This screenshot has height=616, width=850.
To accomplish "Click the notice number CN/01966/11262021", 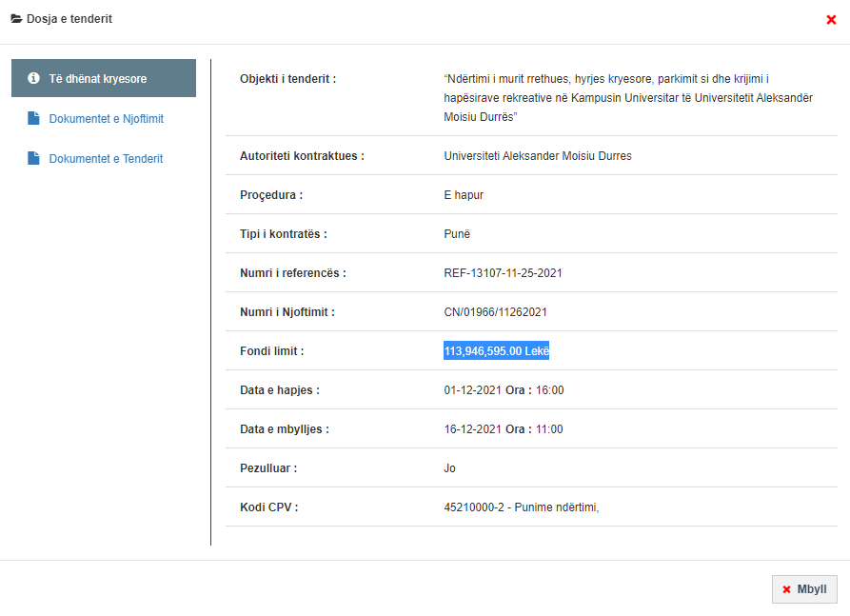I will [495, 312].
